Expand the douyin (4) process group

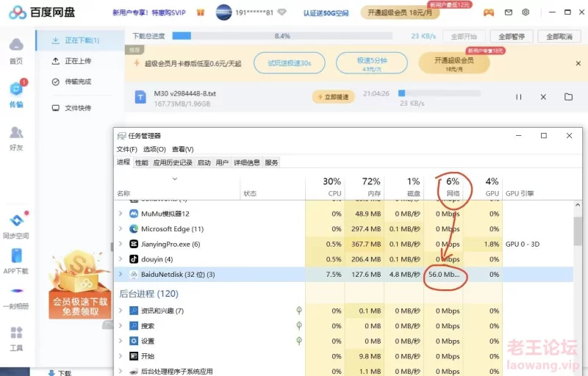[x=121, y=258]
